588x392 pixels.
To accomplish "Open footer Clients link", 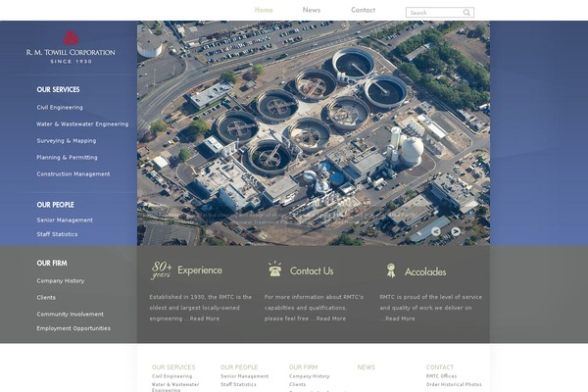I will [x=297, y=384].
